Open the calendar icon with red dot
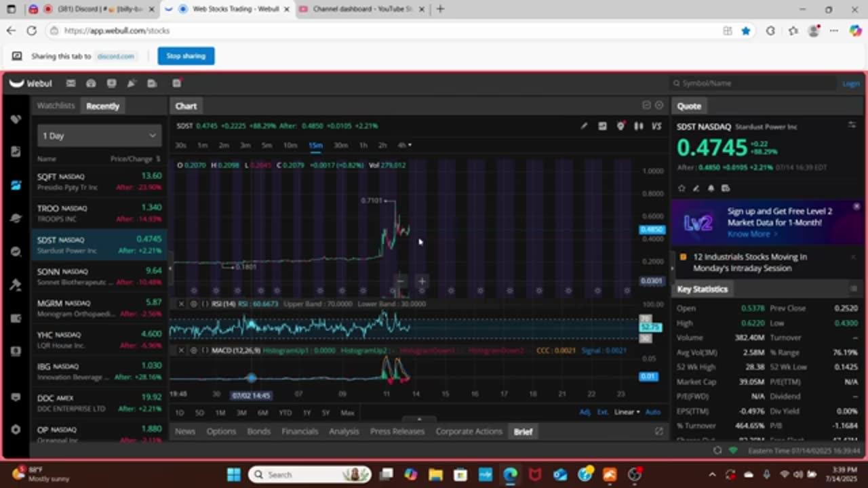Image resolution: width=868 pixels, height=488 pixels. click(176, 83)
